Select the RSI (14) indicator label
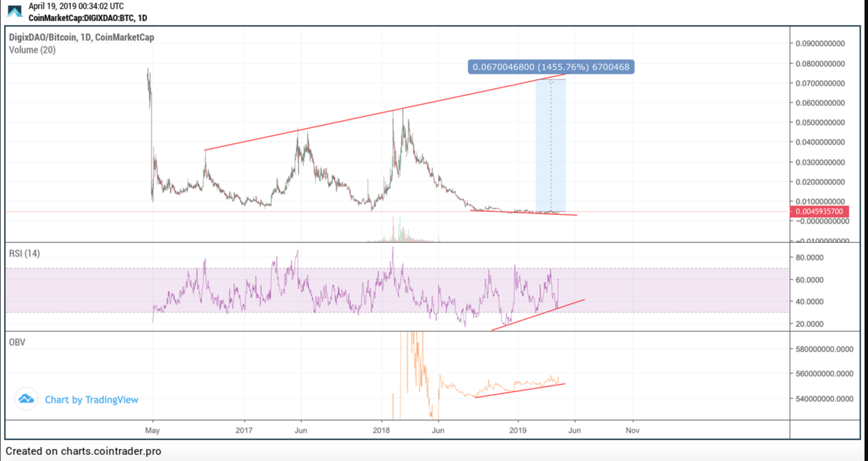Viewport: 868px width, 461px height. click(x=24, y=253)
